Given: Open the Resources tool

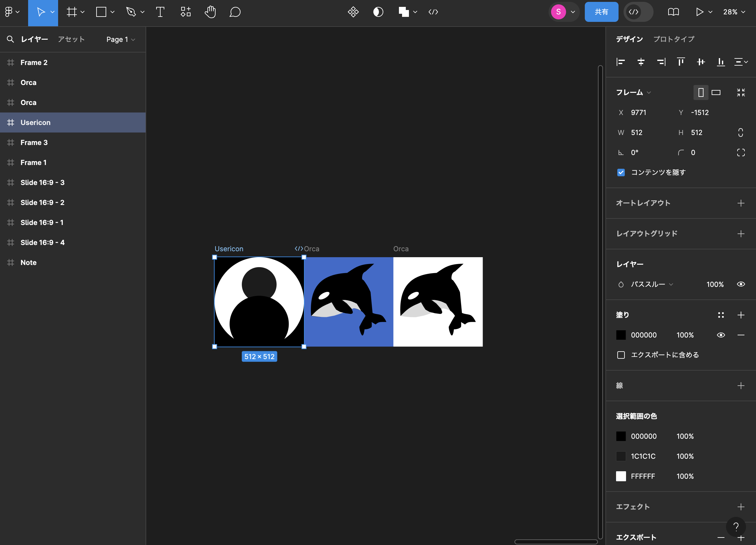Looking at the screenshot, I should pos(186,12).
